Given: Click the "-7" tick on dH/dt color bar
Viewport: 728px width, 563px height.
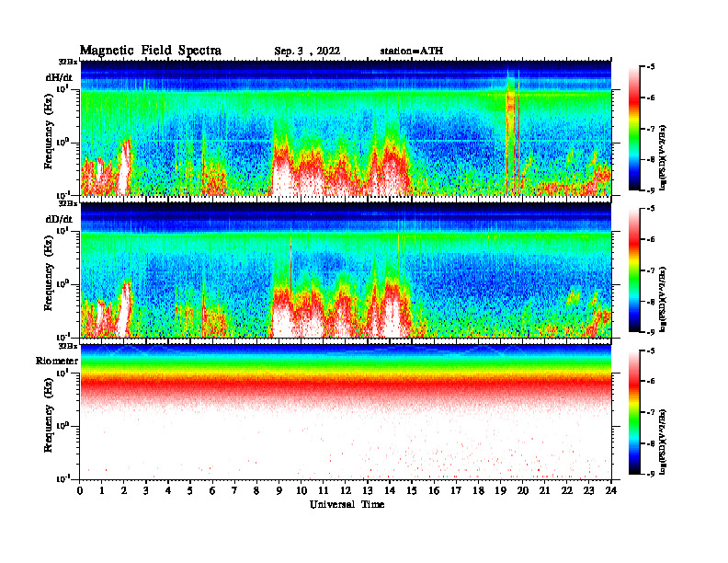Looking at the screenshot, I should 651,129.
